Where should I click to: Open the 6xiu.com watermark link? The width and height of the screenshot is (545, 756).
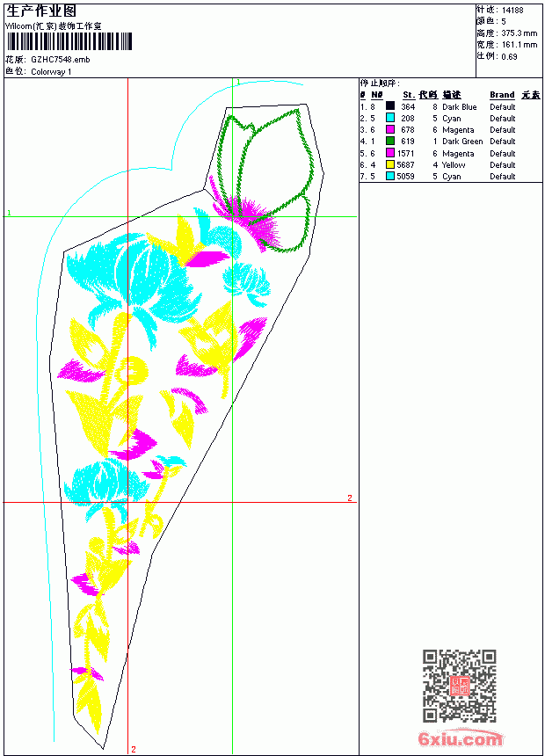point(460,739)
